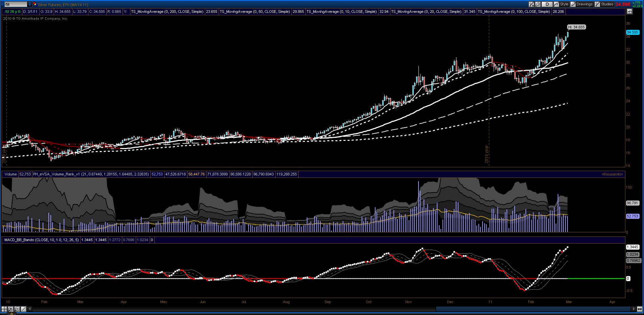Click the L: 33.79 low value

[x=79, y=12]
